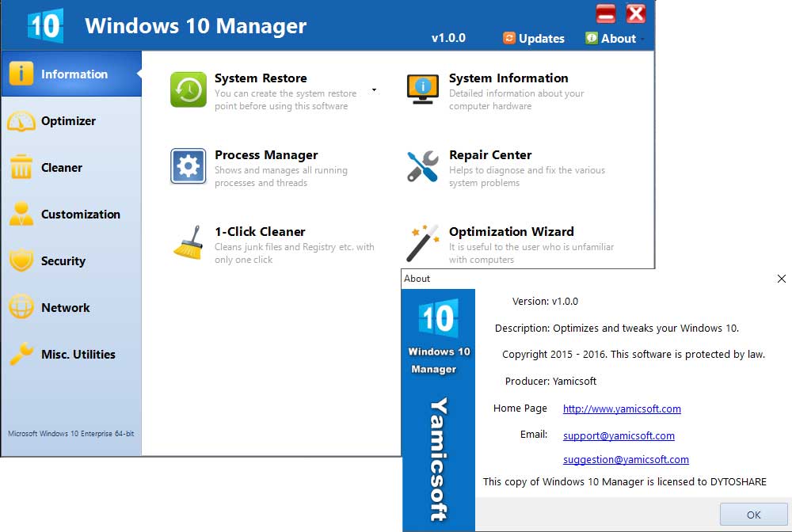The height and width of the screenshot is (532, 792).
Task: Click the Customization person icon
Action: coord(21,214)
